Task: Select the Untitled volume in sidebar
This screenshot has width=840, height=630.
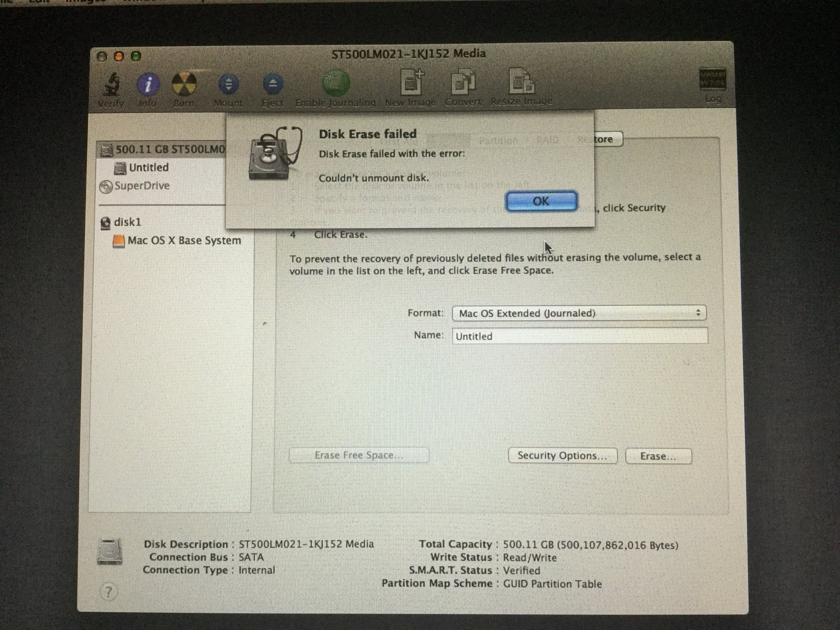Action: click(x=142, y=168)
